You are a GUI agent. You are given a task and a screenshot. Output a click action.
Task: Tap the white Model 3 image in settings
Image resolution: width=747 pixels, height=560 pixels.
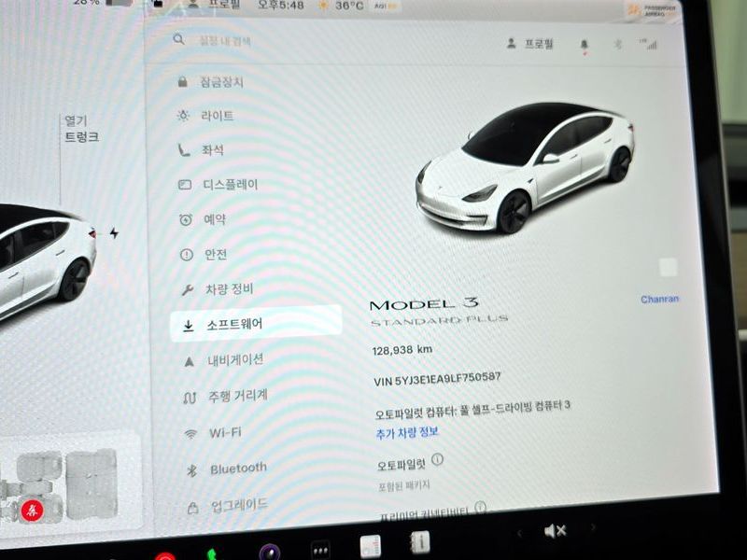click(526, 168)
